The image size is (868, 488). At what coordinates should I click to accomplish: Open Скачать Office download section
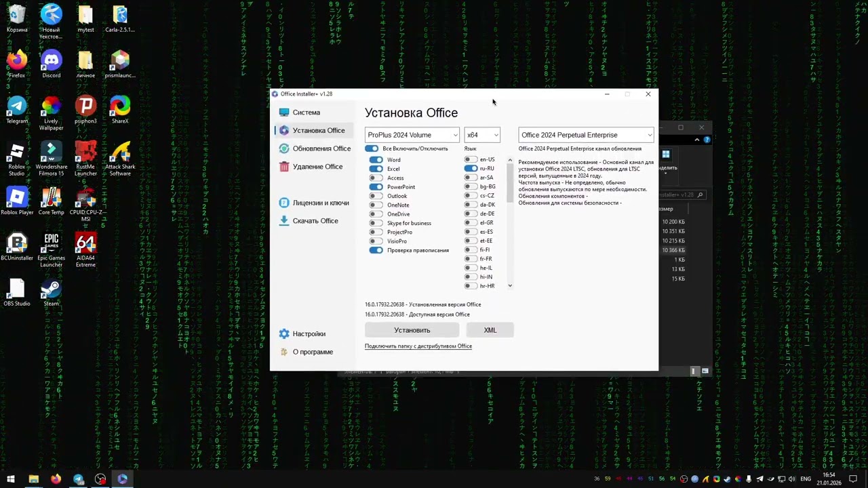[x=309, y=221]
